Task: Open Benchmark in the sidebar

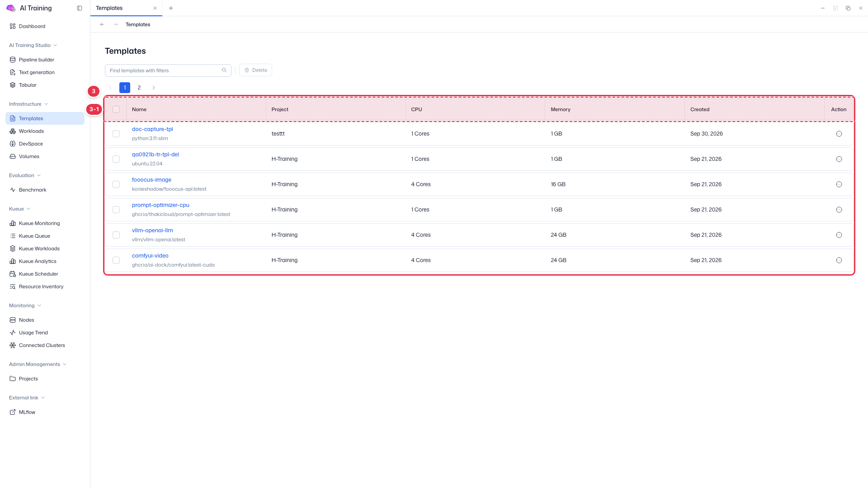Action: click(x=33, y=190)
